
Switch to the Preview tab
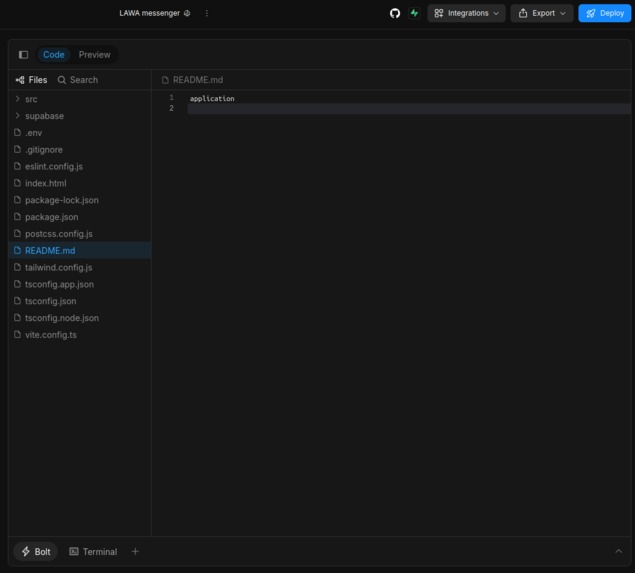click(x=94, y=55)
